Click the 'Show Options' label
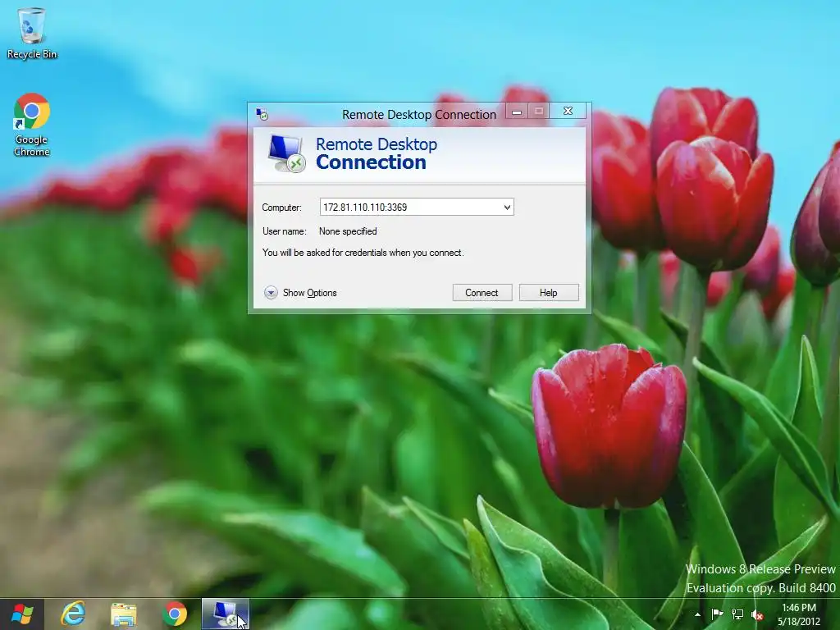This screenshot has height=630, width=840. (309, 293)
